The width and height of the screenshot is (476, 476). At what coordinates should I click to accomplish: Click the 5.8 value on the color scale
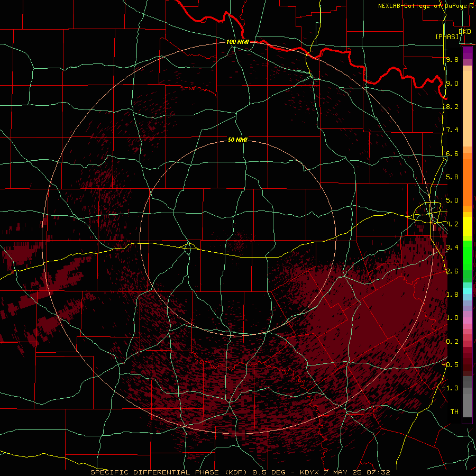[x=452, y=177]
